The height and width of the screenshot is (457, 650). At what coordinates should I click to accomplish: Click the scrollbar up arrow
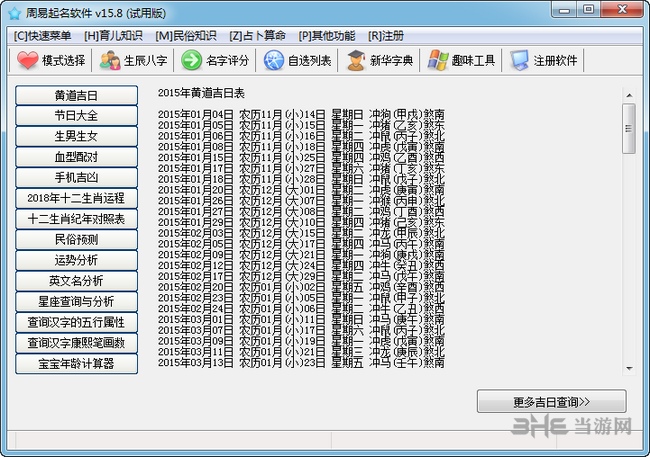pos(629,95)
